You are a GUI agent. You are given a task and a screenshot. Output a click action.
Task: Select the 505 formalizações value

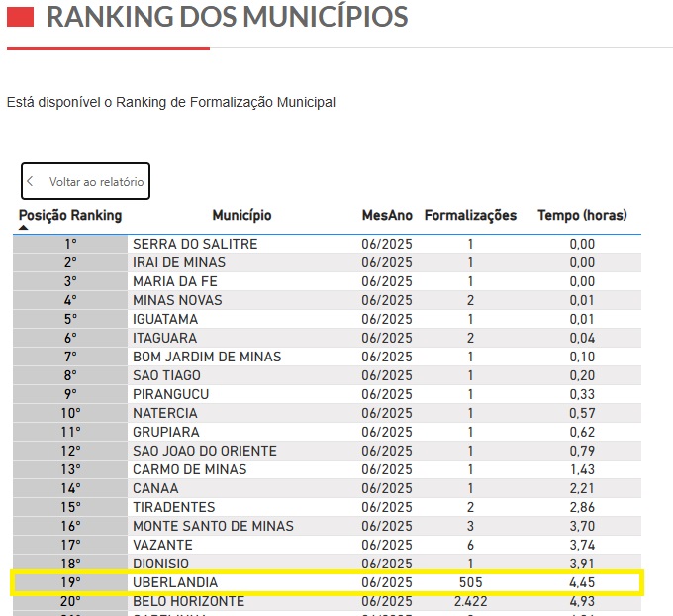(x=470, y=582)
